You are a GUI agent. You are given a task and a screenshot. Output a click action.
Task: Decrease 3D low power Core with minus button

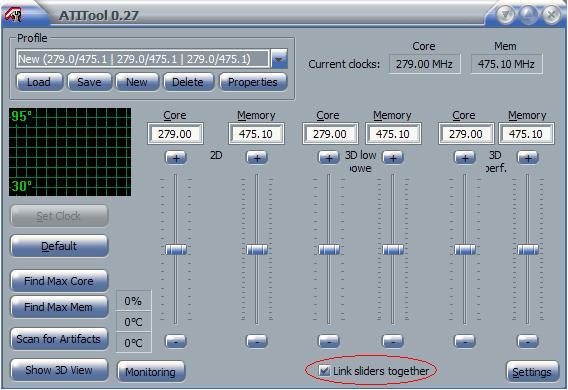coord(329,341)
